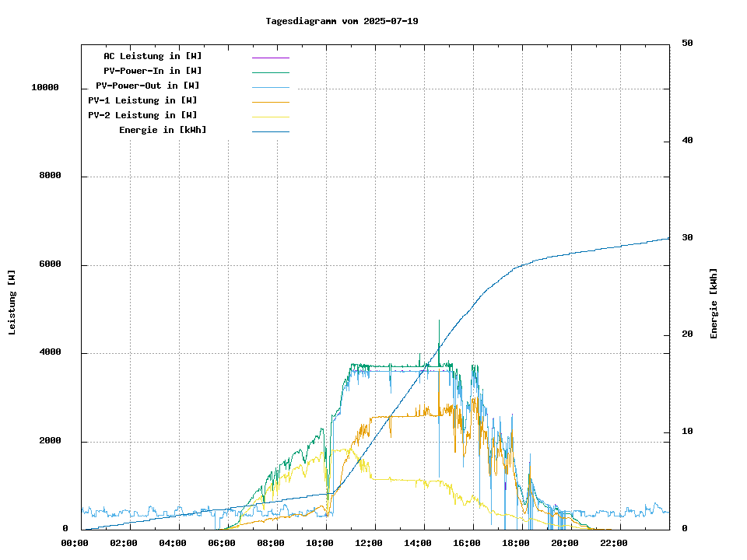747x560 pixels.
Task: Click the yellow PV-2 Leistung legend line sample
Action: [270, 116]
